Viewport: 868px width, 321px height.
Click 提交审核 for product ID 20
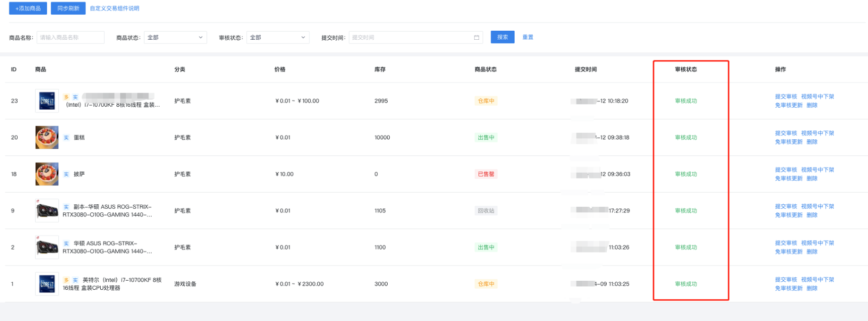click(785, 133)
